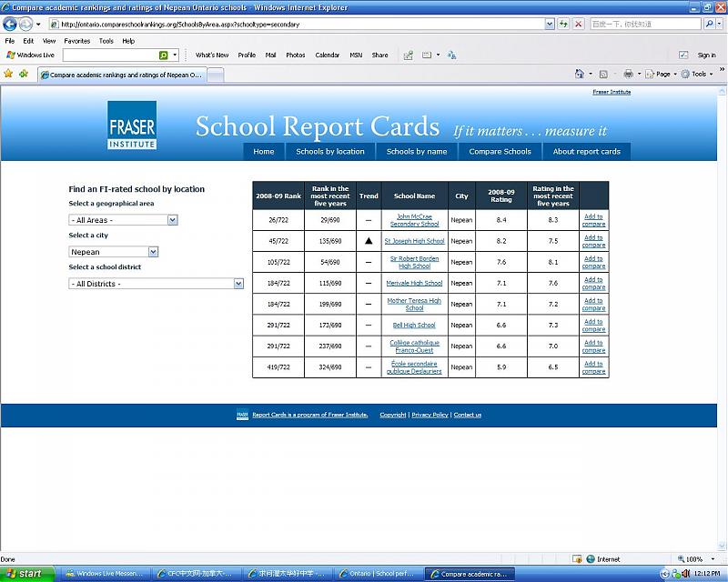
Task: Click the Refresh page icon
Action: (x=561, y=25)
